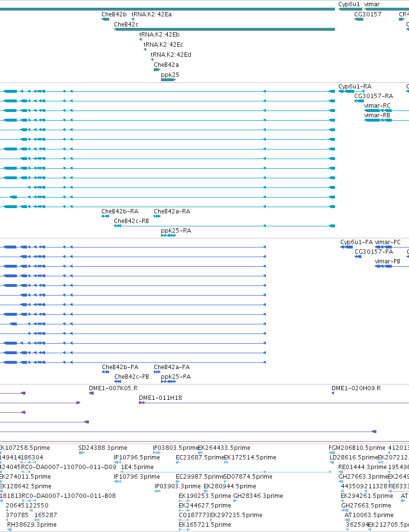Select the EK297235.5prime EST label
This screenshot has height=532, width=409.
236,515
